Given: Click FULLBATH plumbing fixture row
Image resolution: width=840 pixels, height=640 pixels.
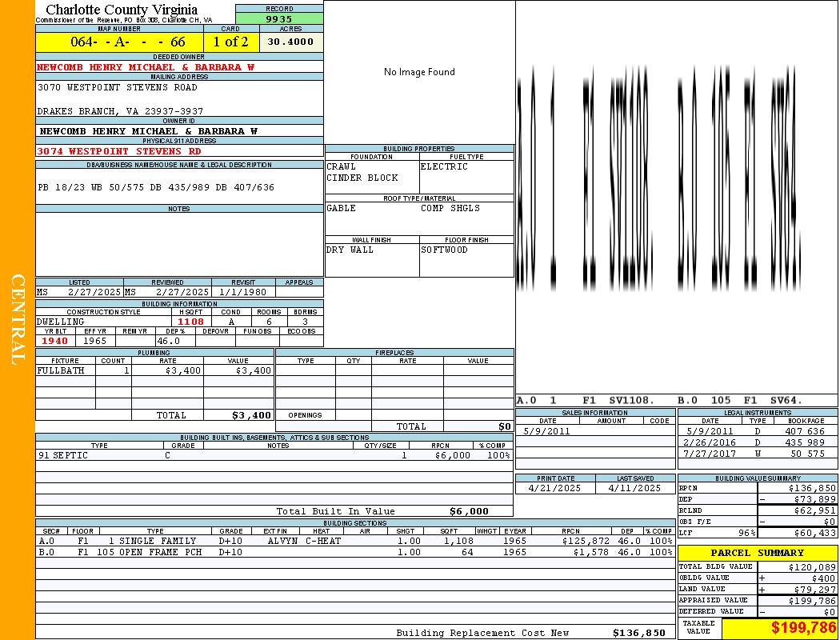Looking at the screenshot, I should (x=155, y=370).
